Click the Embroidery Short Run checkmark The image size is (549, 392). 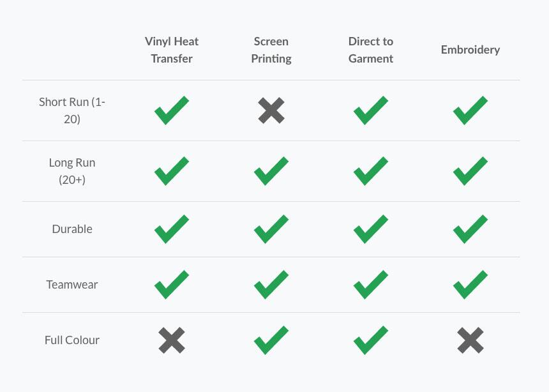click(470, 110)
